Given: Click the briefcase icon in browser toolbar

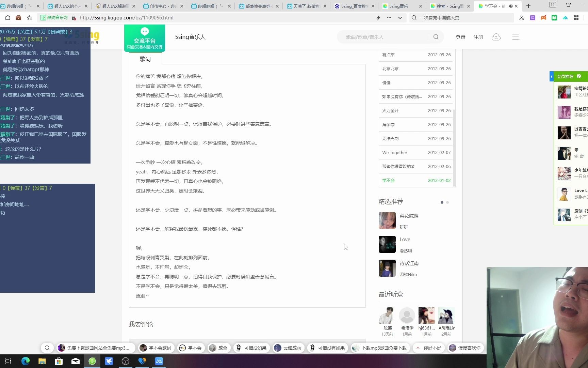Looking at the screenshot, I should click(18, 18).
